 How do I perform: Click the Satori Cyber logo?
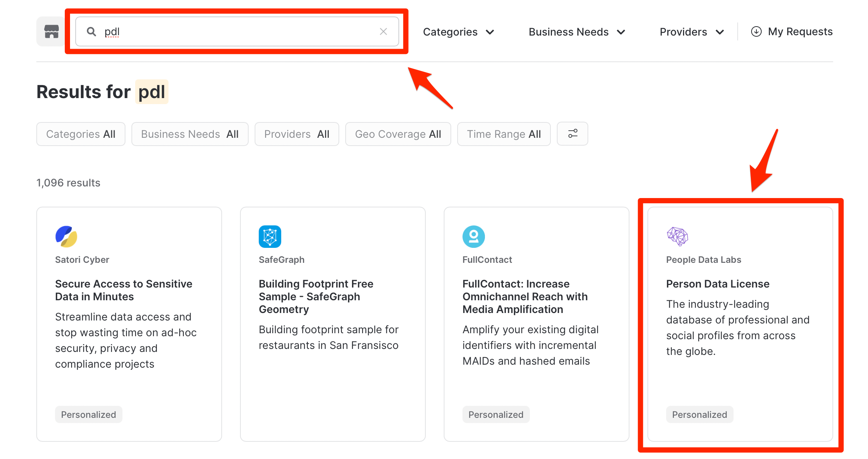tap(66, 236)
